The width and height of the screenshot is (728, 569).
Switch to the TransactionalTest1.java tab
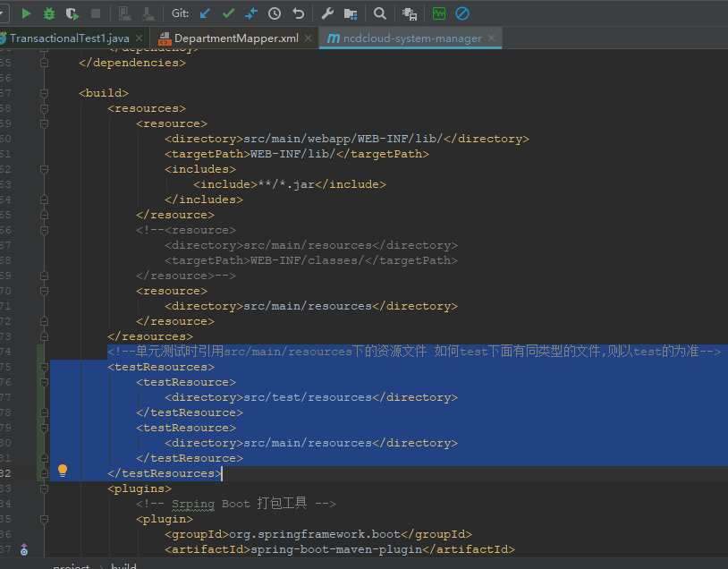pyautogui.click(x=67, y=38)
